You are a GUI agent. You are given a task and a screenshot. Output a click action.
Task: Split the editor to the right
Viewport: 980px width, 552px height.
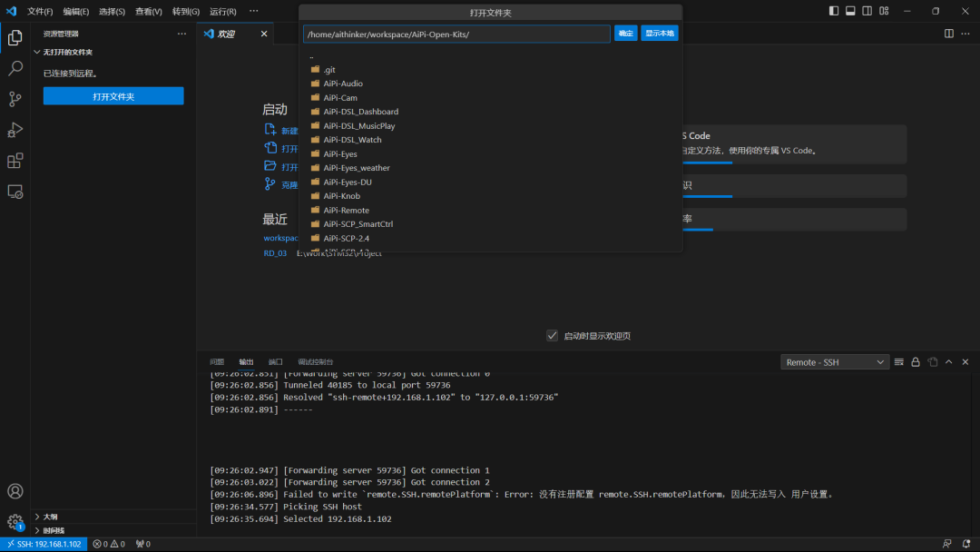click(x=949, y=34)
